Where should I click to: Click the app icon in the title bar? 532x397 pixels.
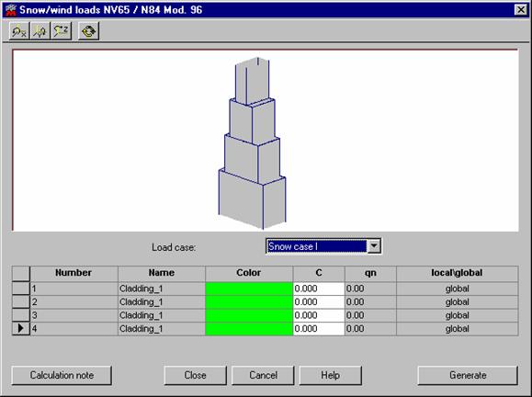11,10
